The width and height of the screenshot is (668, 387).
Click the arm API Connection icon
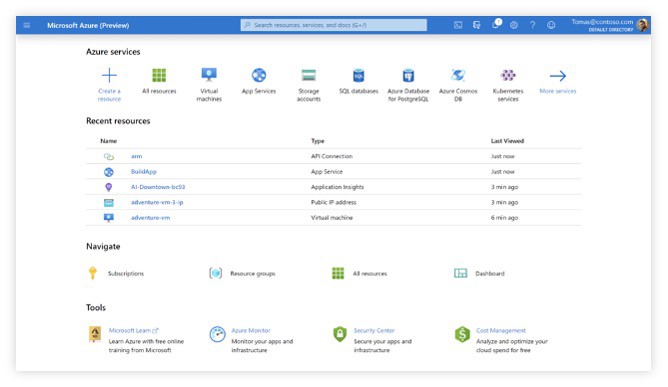click(109, 156)
